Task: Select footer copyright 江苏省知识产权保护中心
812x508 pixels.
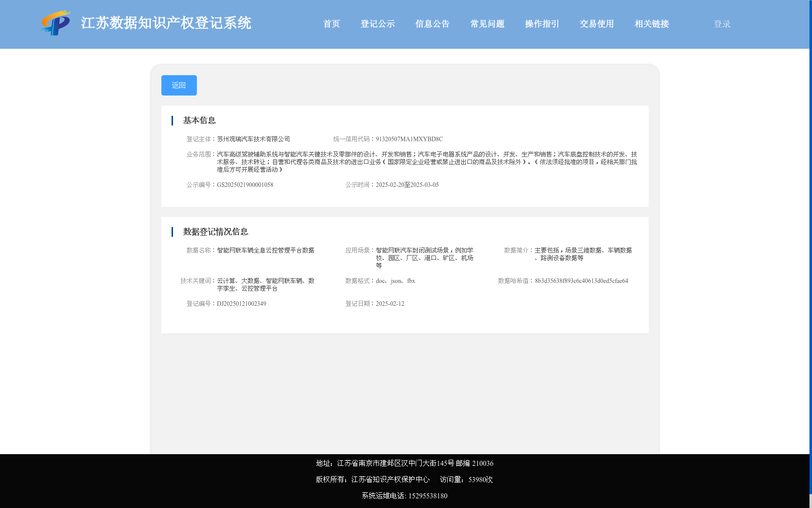Action: pos(390,480)
